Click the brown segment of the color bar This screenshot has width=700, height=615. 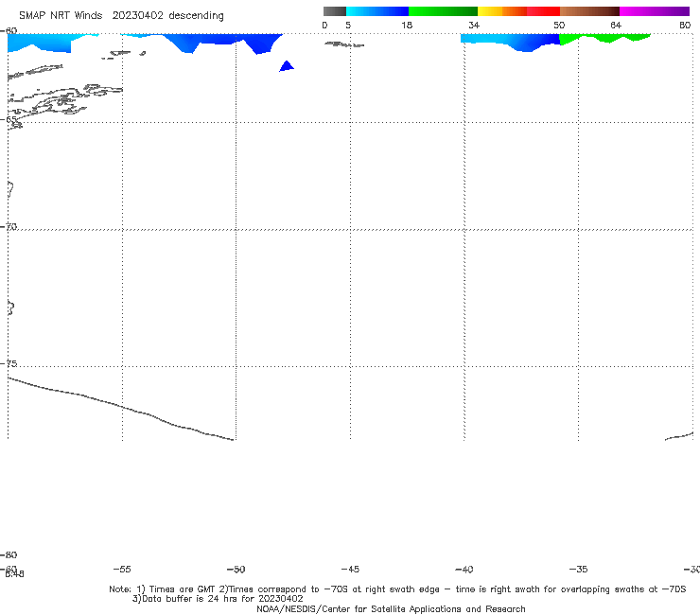[589, 11]
